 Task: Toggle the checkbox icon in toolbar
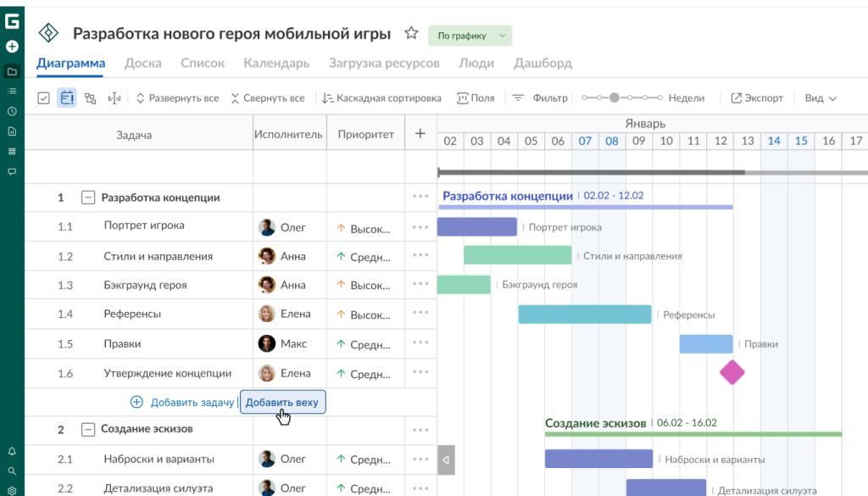pos(44,98)
